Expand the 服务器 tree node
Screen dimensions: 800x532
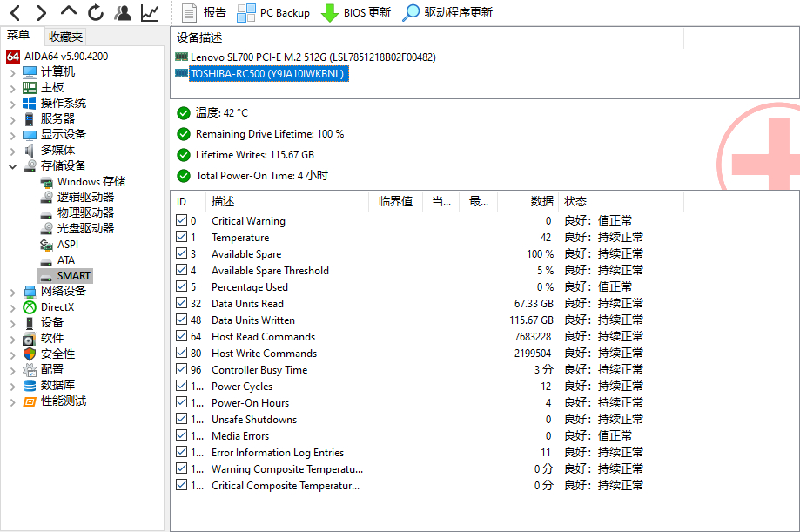pyautogui.click(x=12, y=119)
